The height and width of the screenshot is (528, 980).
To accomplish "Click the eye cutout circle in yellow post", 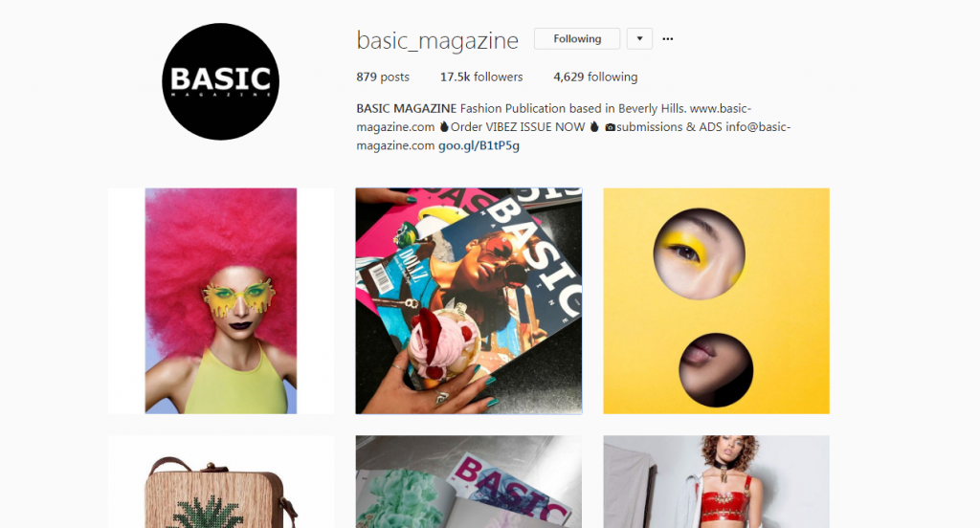I will tap(699, 253).
